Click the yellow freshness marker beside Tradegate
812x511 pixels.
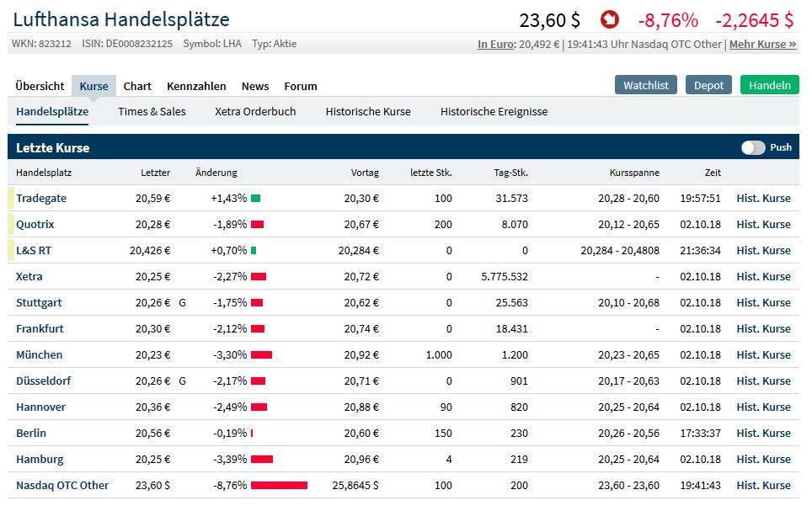10,198
